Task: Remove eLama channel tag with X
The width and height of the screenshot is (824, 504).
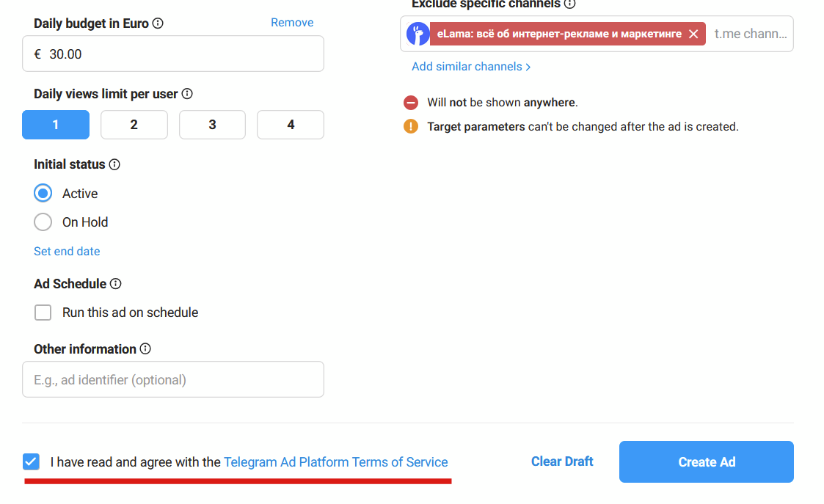Action: [x=693, y=34]
